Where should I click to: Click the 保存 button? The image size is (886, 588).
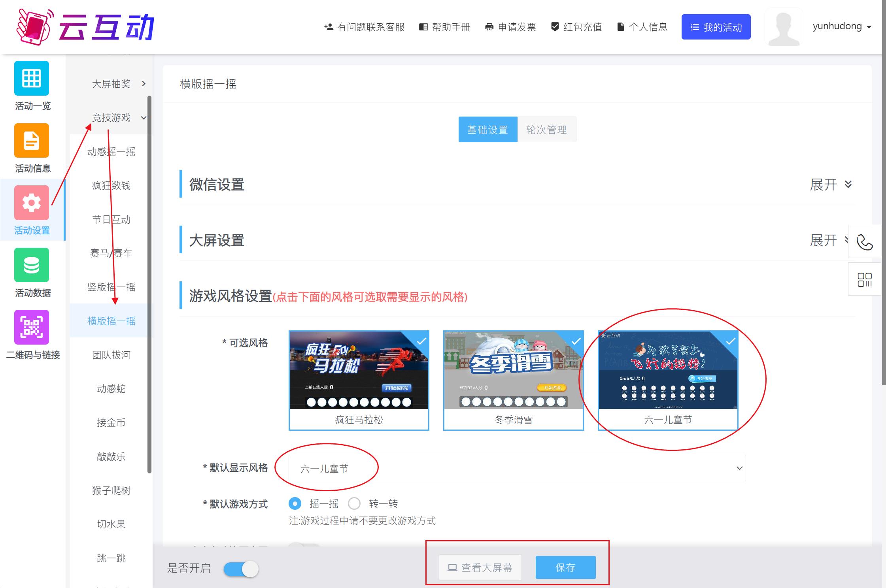[x=565, y=567]
